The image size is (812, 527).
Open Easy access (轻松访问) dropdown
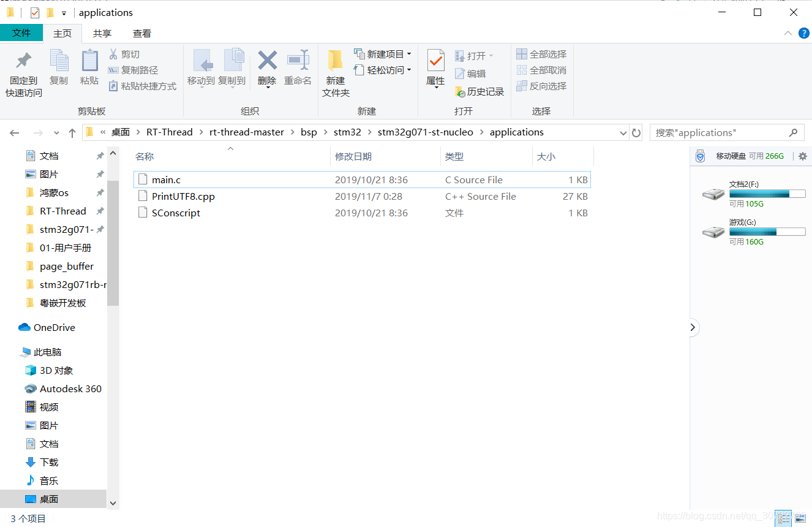point(383,70)
